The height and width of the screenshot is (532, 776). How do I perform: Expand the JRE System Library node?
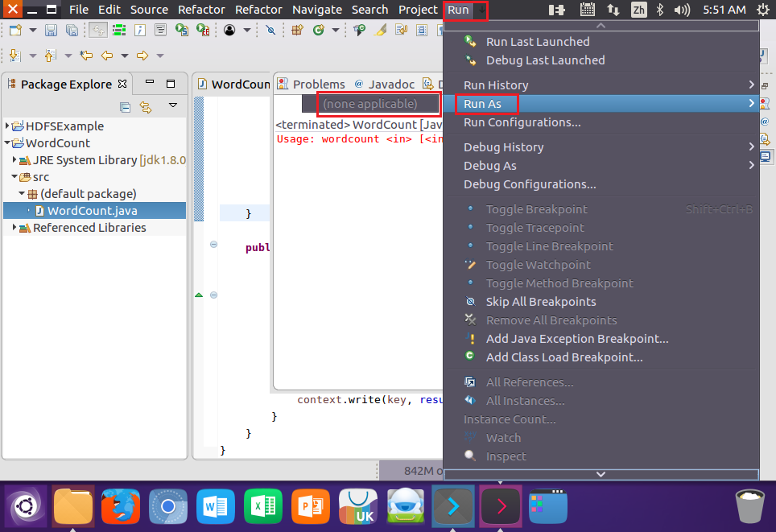[x=14, y=159]
